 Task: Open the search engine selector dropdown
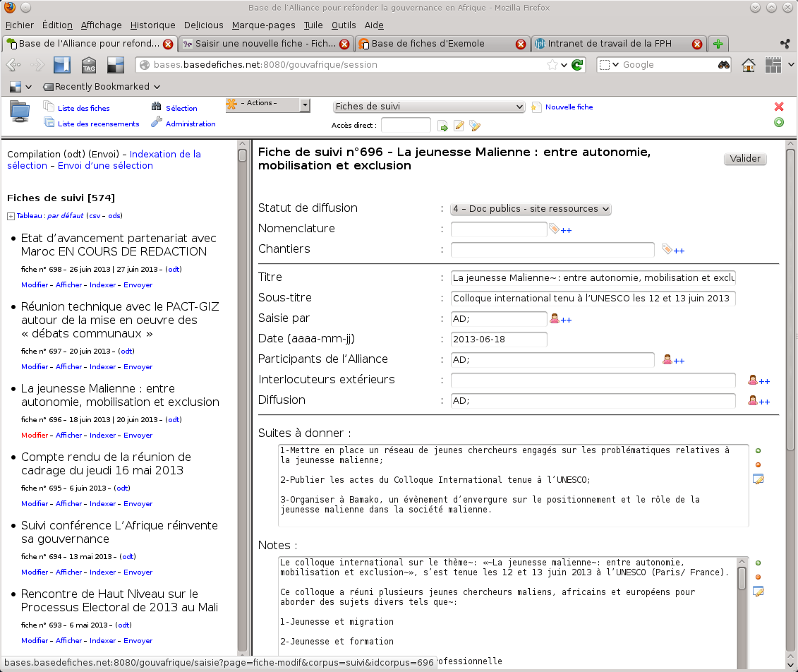tap(609, 65)
